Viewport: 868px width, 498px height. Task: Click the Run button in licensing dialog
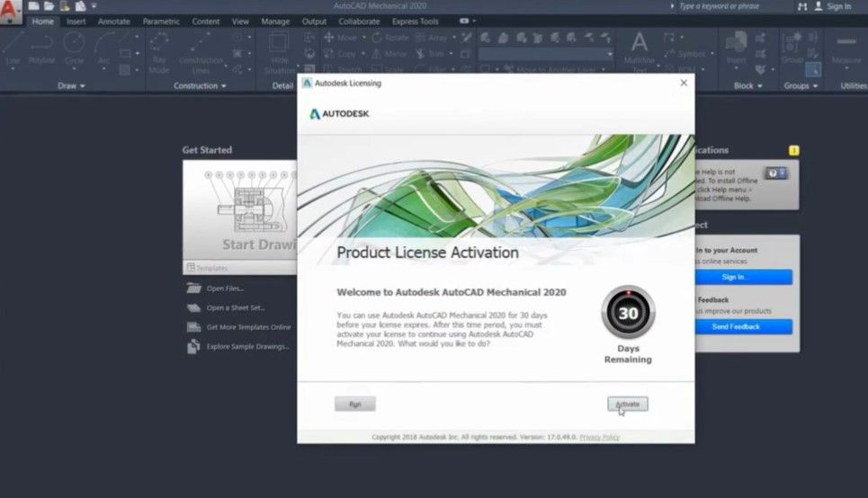(354, 404)
